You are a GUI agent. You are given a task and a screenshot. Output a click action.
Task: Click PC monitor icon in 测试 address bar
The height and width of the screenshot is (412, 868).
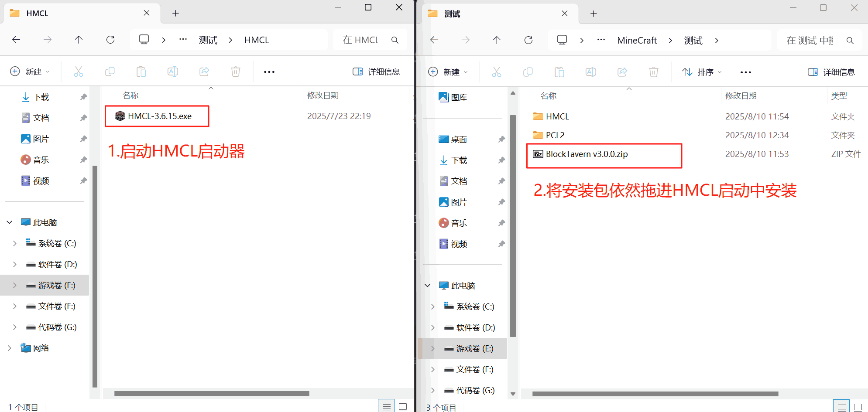[562, 40]
